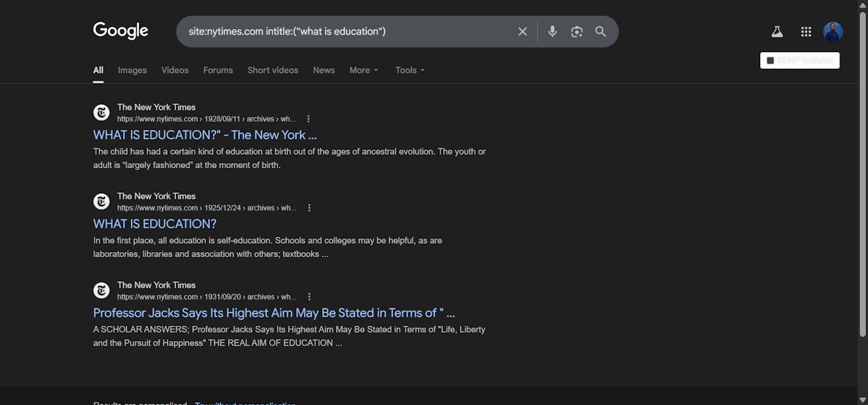Click 'The New York Times' name above 1925 result
Screen dimensions: 868x405
[x=156, y=196]
